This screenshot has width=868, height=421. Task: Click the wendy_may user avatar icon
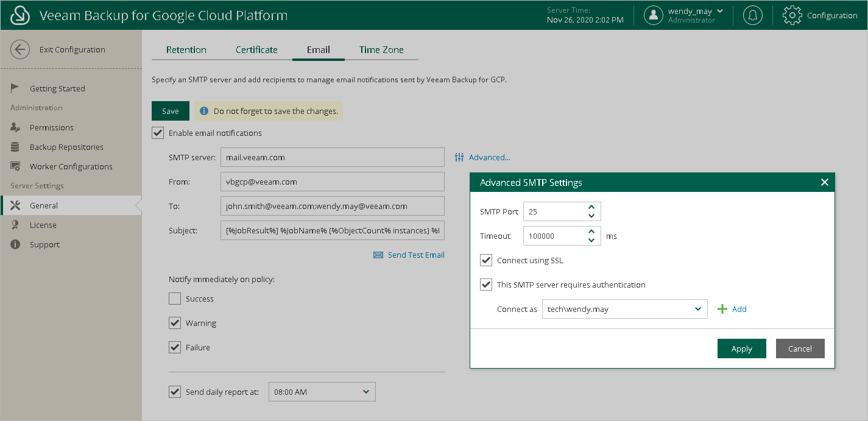[653, 15]
